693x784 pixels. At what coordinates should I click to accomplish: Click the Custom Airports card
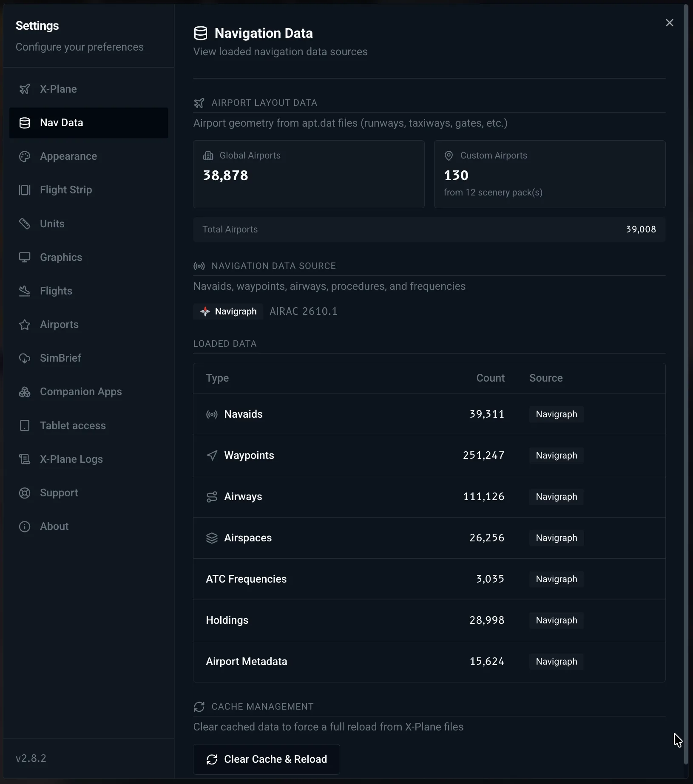click(550, 174)
